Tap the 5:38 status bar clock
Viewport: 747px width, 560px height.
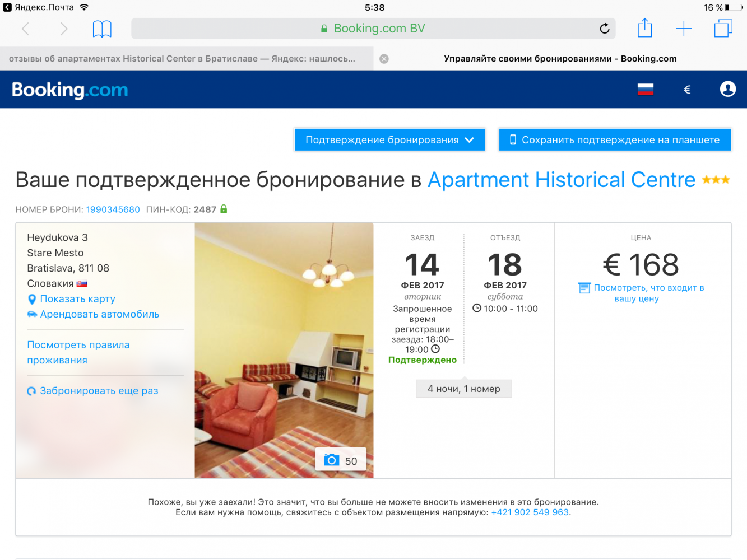click(374, 7)
